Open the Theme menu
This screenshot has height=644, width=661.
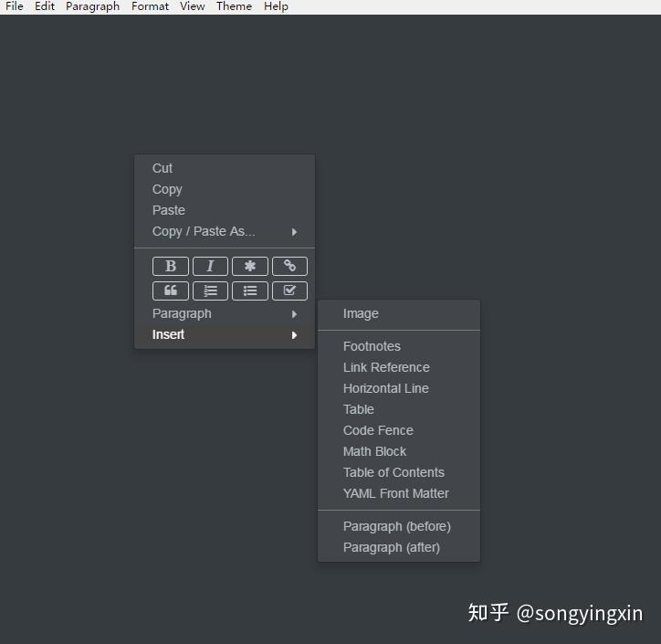[234, 6]
